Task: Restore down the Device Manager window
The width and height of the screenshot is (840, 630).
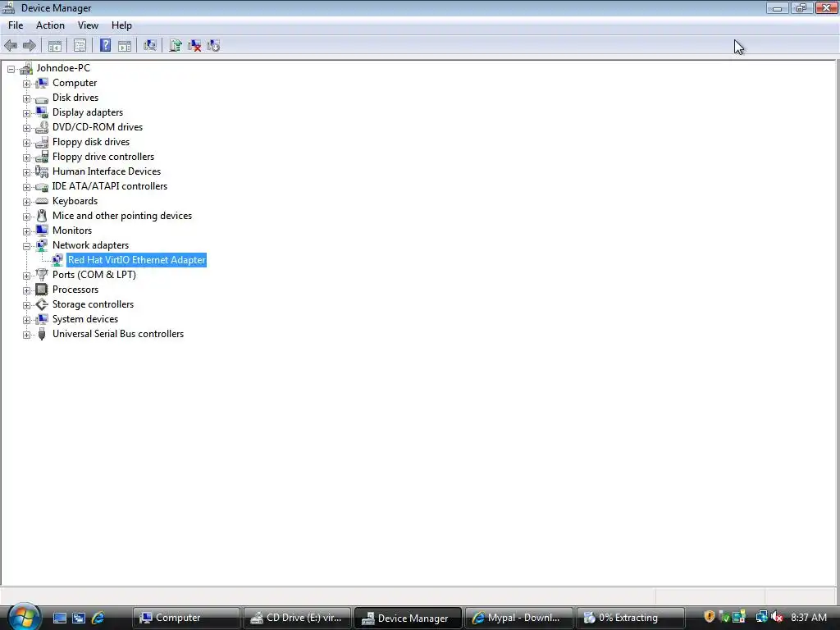Action: 801,7
